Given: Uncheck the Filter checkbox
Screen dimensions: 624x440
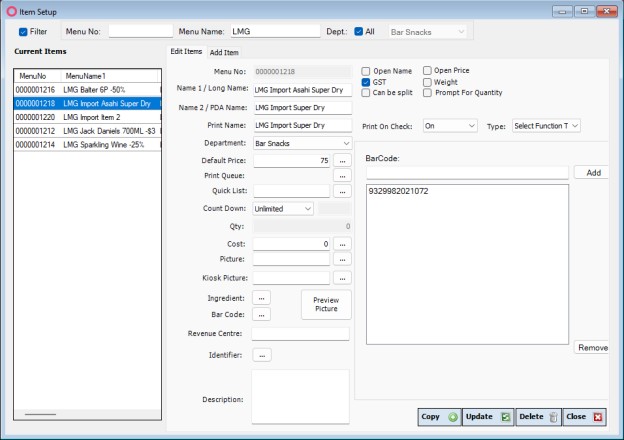Looking at the screenshot, I should pyautogui.click(x=24, y=32).
